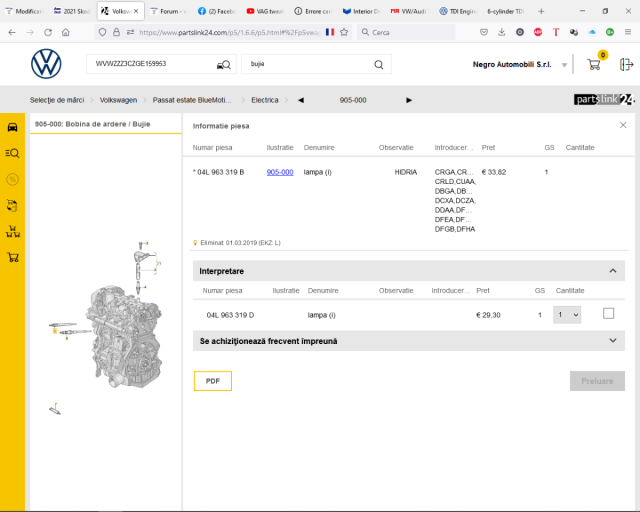Tick the checkbox for part 04L 963 319 D
Image resolution: width=640 pixels, height=512 pixels.
click(608, 314)
